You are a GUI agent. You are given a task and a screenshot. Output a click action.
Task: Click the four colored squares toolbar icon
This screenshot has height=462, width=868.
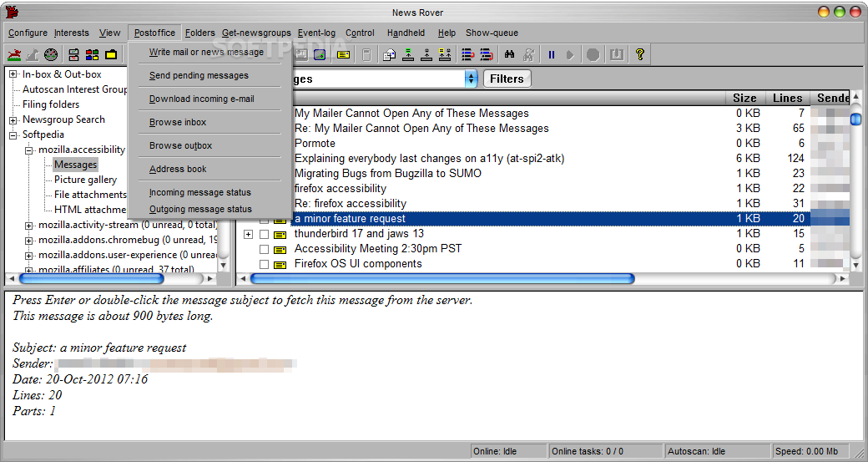click(x=93, y=54)
